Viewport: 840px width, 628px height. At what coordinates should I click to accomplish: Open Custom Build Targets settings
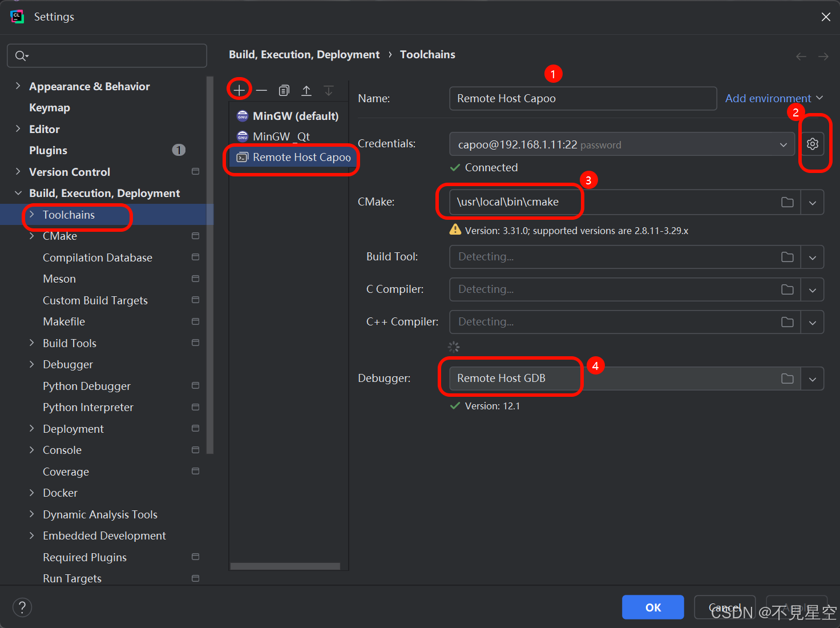pyautogui.click(x=95, y=300)
